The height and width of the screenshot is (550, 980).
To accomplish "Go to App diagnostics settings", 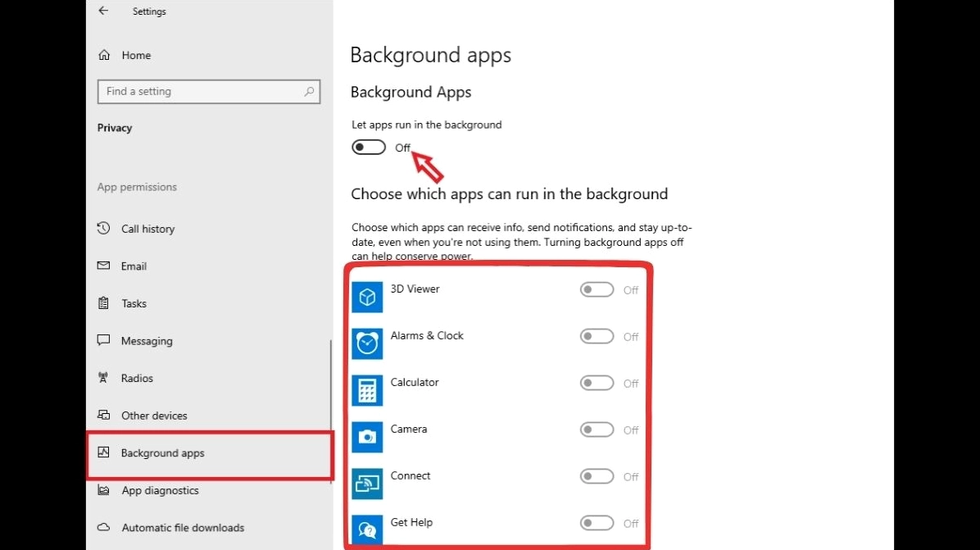I will pyautogui.click(x=160, y=491).
